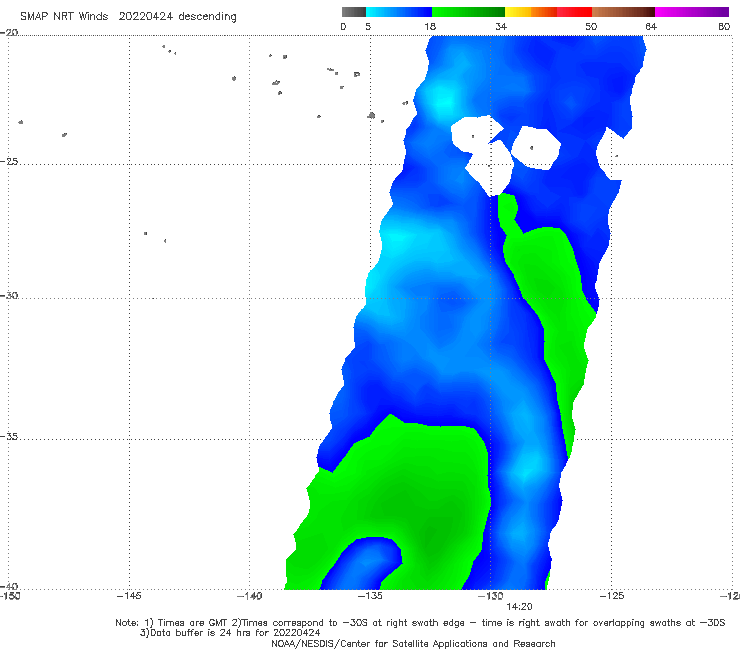Viewport: 740px width, 650px height.
Task: Click the swath time label '14:20'
Action: pyautogui.click(x=519, y=607)
